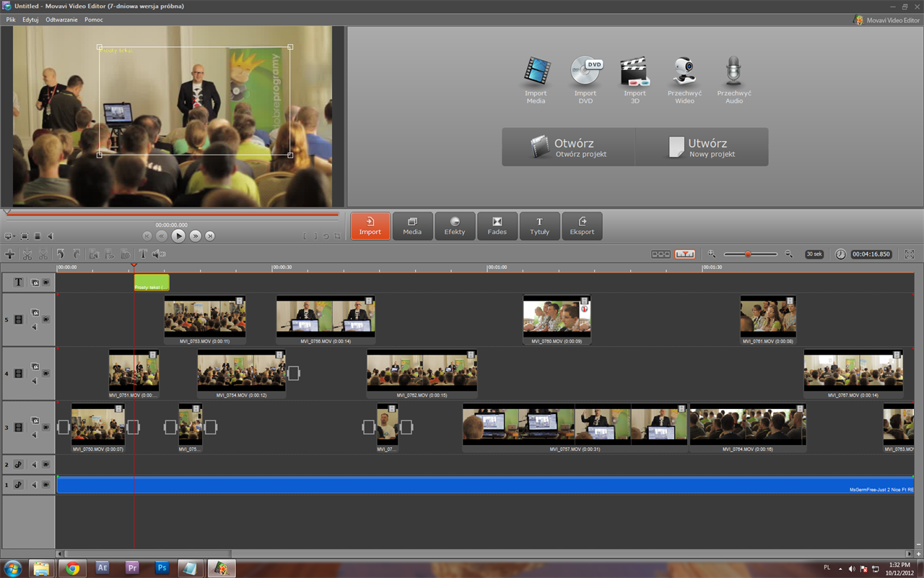This screenshot has height=578, width=924.
Task: Mute the speaker on audio track 2
Action: point(34,465)
